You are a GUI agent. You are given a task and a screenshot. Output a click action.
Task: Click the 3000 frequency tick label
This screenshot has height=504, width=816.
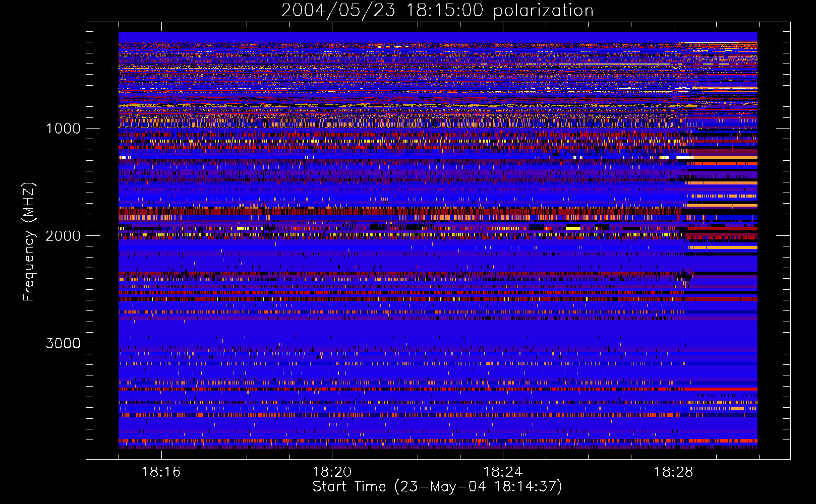tap(63, 343)
